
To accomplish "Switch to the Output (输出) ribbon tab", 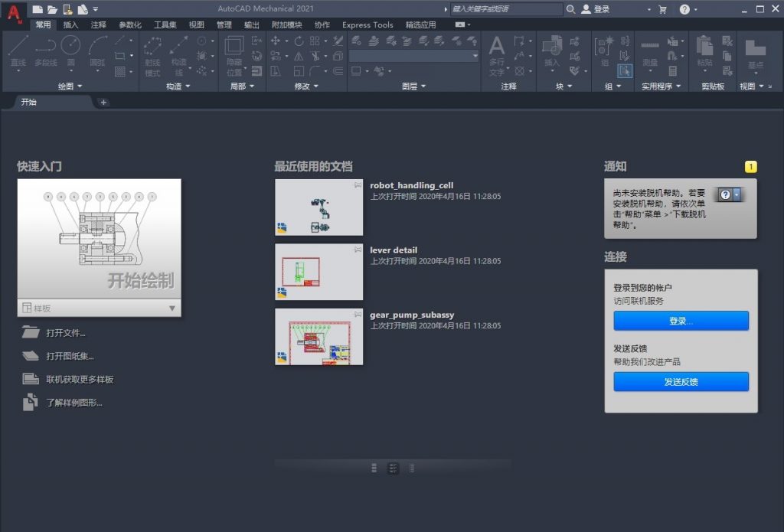I will [x=251, y=24].
